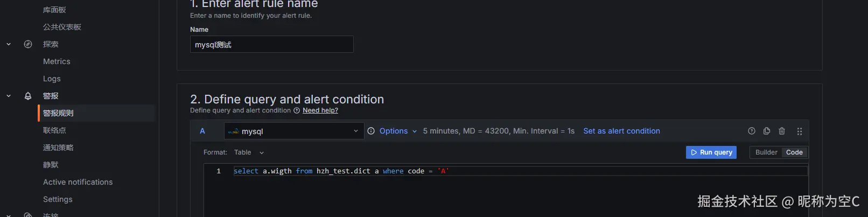Switch query editor to Builder mode

pyautogui.click(x=766, y=152)
